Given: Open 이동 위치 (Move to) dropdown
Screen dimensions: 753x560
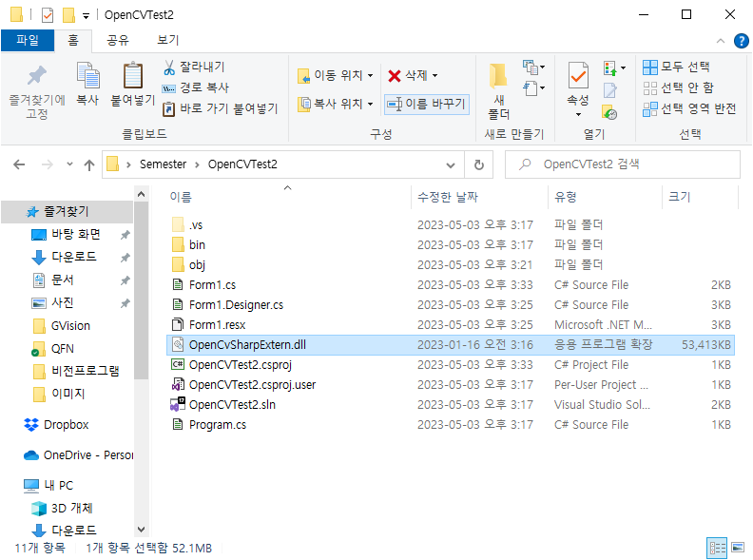Looking at the screenshot, I should (335, 75).
